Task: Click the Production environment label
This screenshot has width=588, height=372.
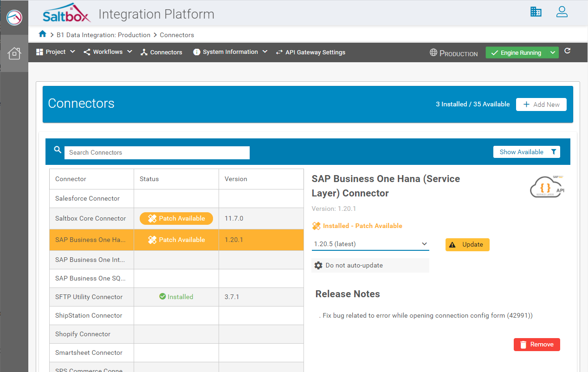Action: (459, 53)
